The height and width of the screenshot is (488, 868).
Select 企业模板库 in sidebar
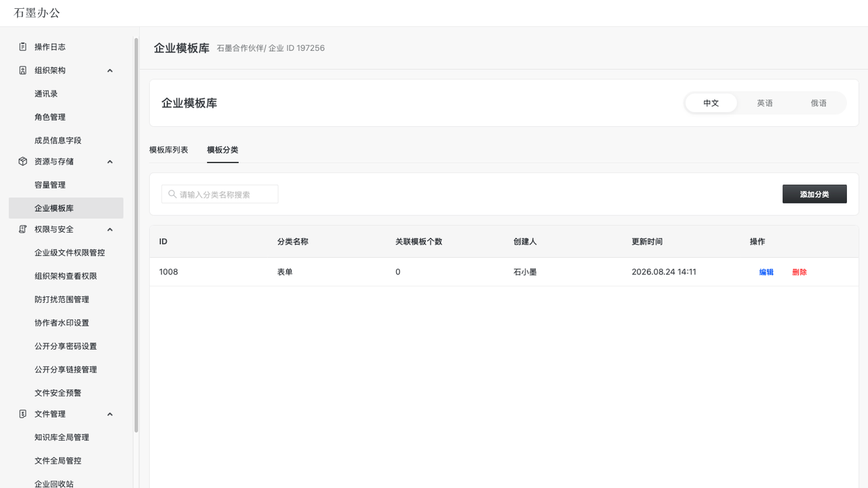66,208
